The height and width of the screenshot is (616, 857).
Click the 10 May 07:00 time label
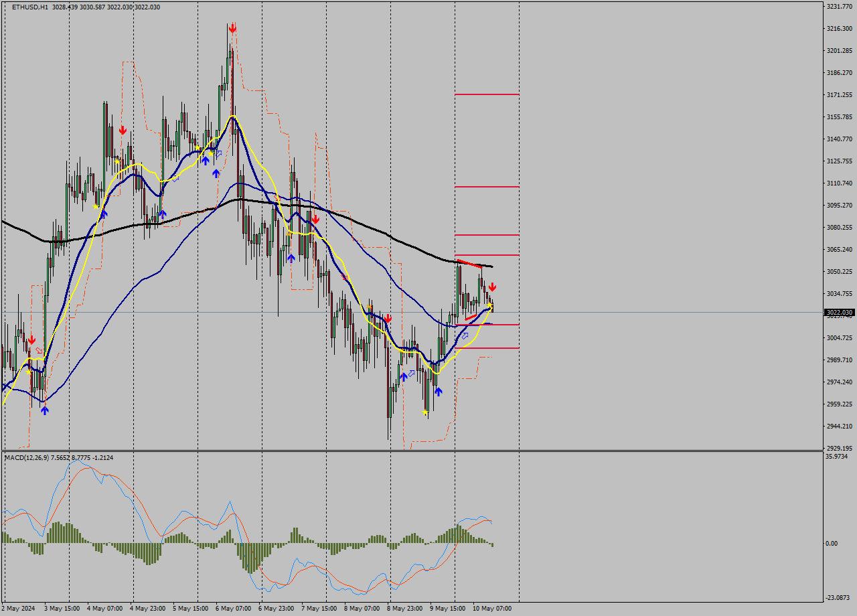coord(492,609)
